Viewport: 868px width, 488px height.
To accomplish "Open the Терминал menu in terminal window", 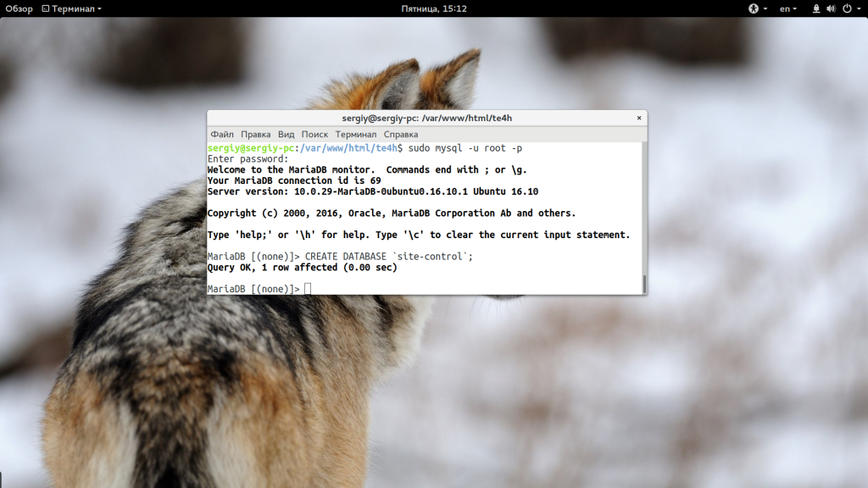I will (x=355, y=134).
